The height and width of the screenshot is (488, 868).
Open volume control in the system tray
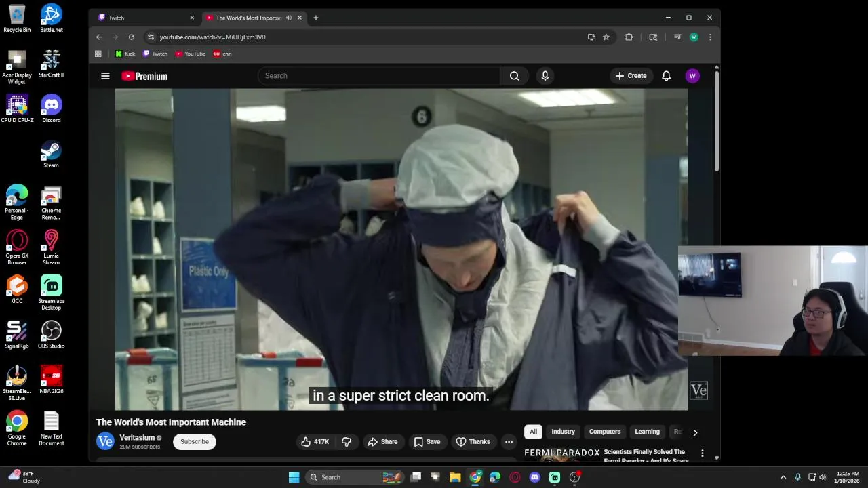tap(823, 477)
